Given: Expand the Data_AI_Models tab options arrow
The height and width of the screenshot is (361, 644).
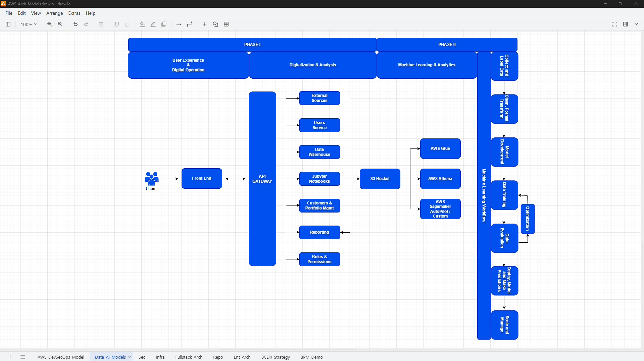Looking at the screenshot, I should [x=129, y=357].
